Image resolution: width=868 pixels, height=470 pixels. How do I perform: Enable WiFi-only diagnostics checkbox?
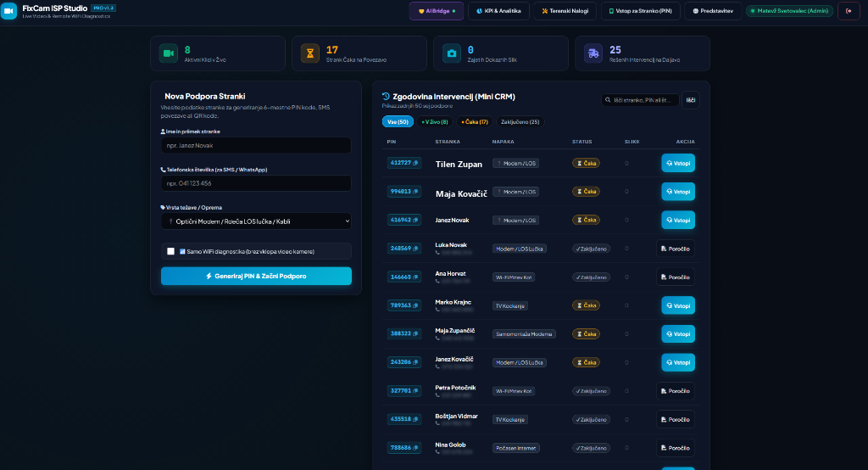tap(170, 251)
